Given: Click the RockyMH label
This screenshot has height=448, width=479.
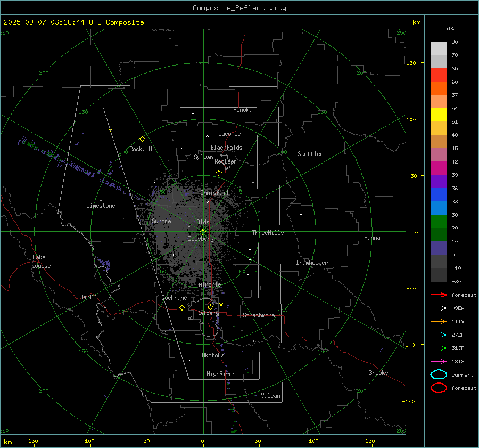Looking at the screenshot, I should click(141, 149).
